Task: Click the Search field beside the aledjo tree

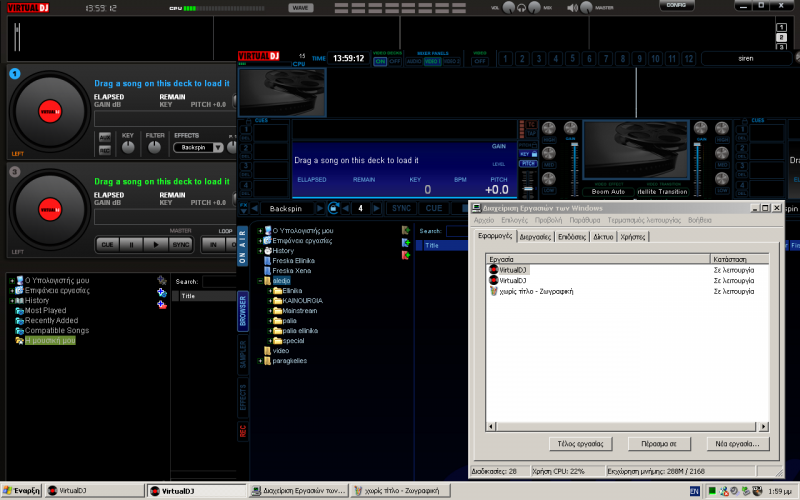Action: 457,231
